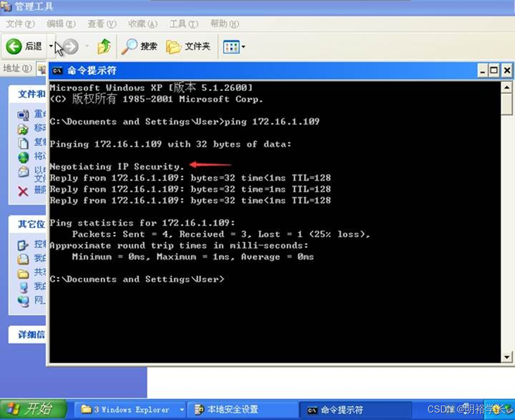Click the Views grid icon
The image size is (515, 420).
click(x=231, y=47)
